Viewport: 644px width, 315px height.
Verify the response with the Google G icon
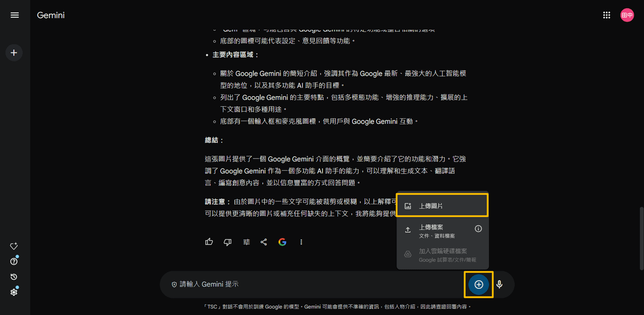click(x=282, y=242)
